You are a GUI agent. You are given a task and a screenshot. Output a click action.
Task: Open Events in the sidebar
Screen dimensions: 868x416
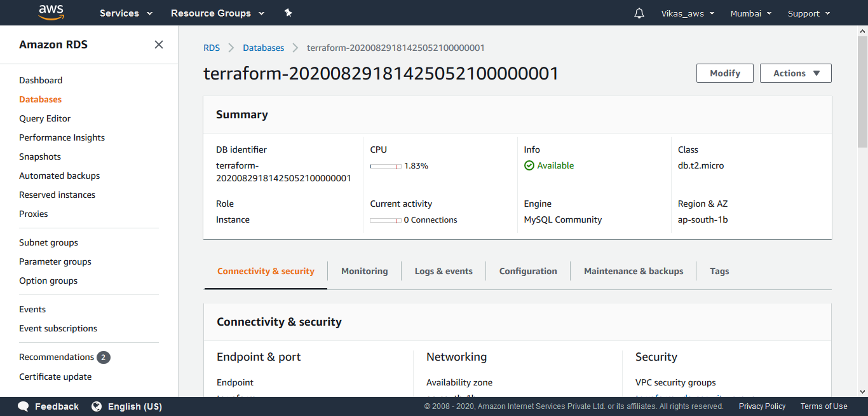32,309
